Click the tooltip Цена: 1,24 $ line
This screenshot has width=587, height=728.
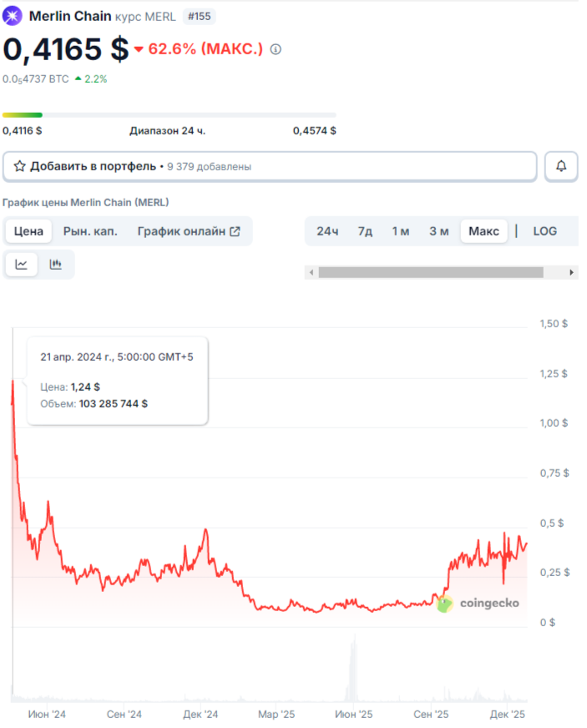[x=69, y=387]
